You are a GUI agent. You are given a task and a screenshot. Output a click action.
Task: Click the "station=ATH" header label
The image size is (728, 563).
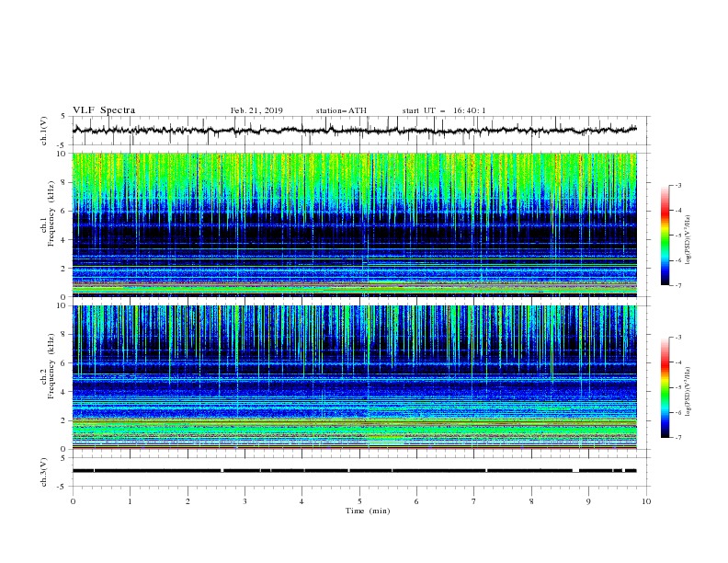click(x=341, y=110)
